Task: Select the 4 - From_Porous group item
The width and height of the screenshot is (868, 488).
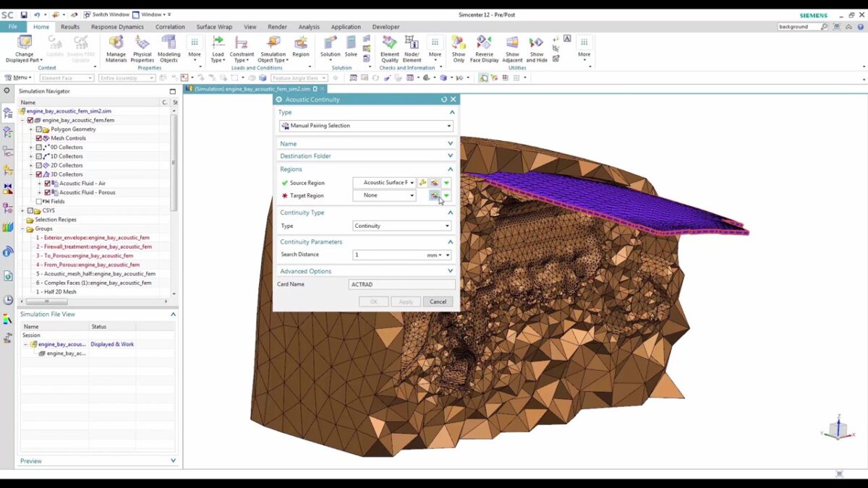Action: (x=88, y=265)
